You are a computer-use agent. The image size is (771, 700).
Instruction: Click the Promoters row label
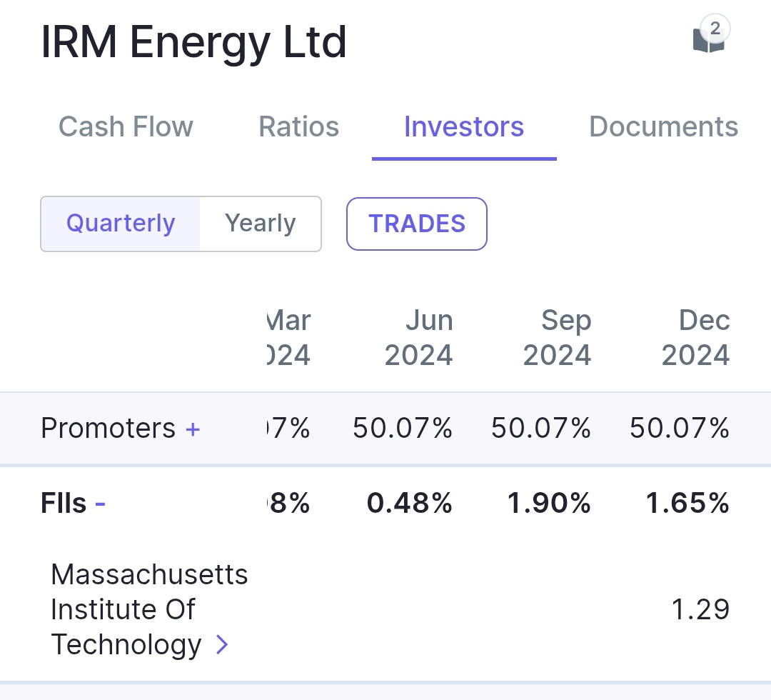click(108, 429)
